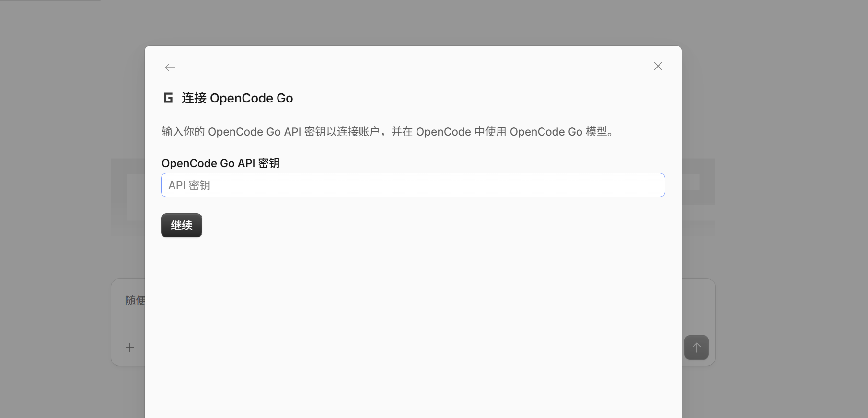
Task: Focus the API 密钥 input field
Action: click(x=413, y=185)
